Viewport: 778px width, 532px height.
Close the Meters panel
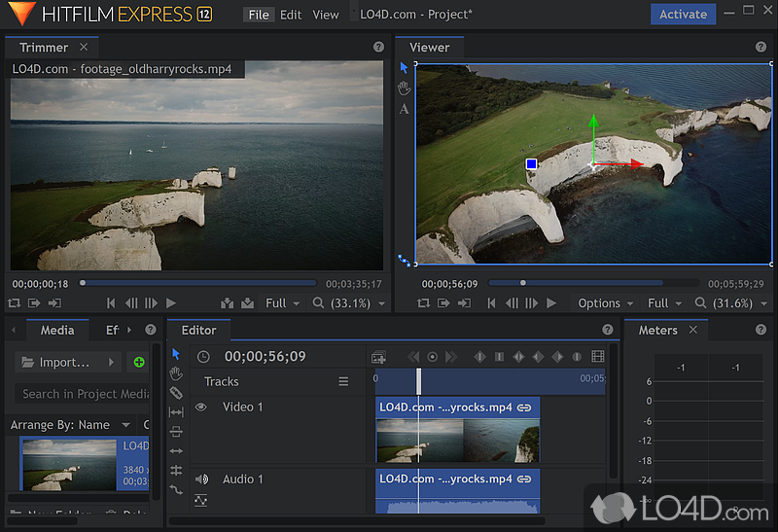(693, 330)
